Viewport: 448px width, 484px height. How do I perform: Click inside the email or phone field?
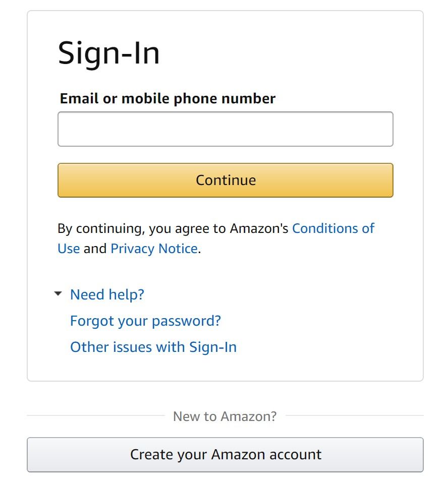(x=225, y=129)
